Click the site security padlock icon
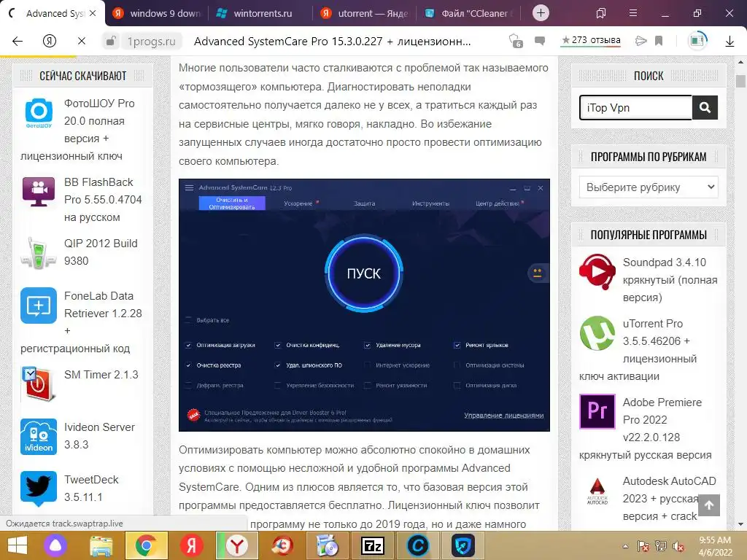This screenshot has width=747, height=560. click(110, 42)
